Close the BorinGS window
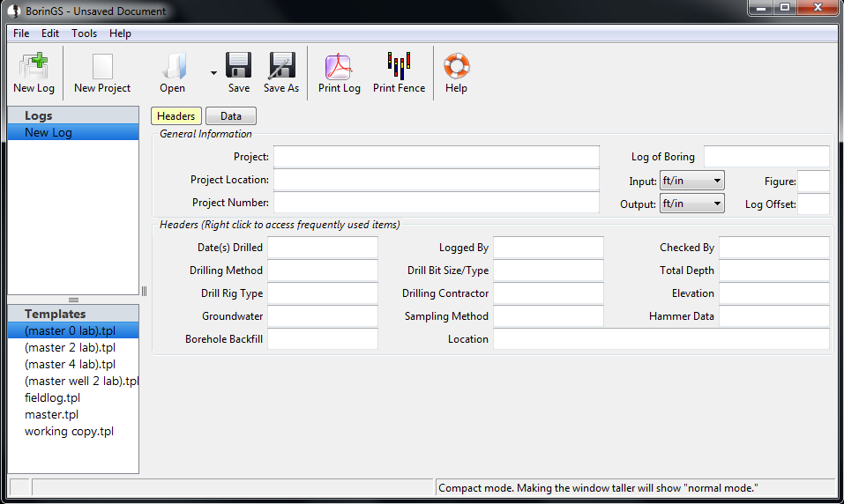The image size is (844, 504). tap(818, 8)
